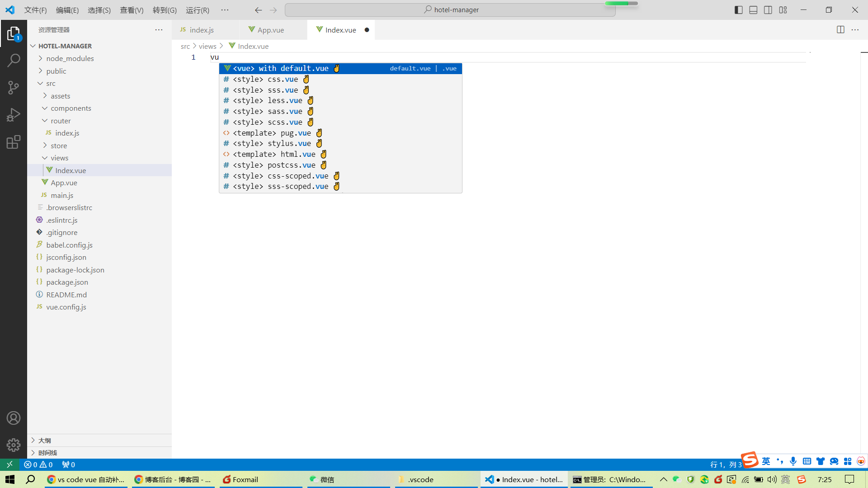Select the '<vue> with default.vue' suggestion
868x488 pixels.
point(280,68)
